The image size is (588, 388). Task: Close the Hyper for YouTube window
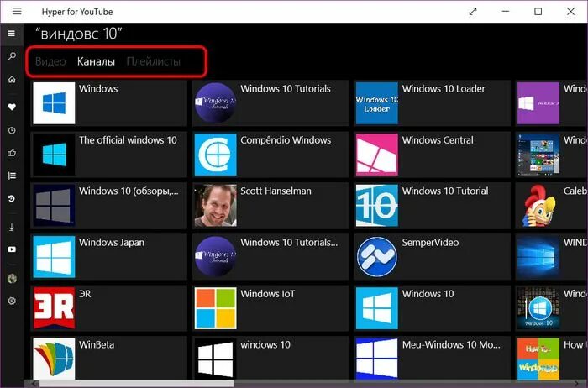[570, 12]
